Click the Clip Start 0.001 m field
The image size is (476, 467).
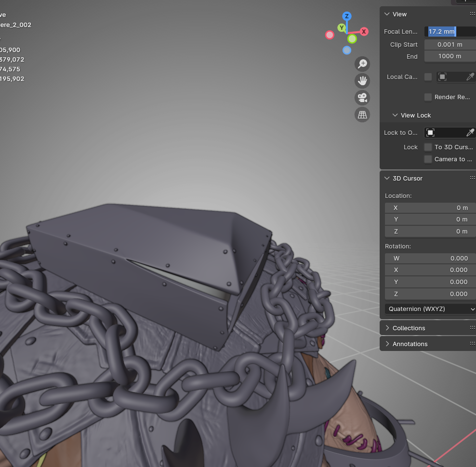point(450,45)
